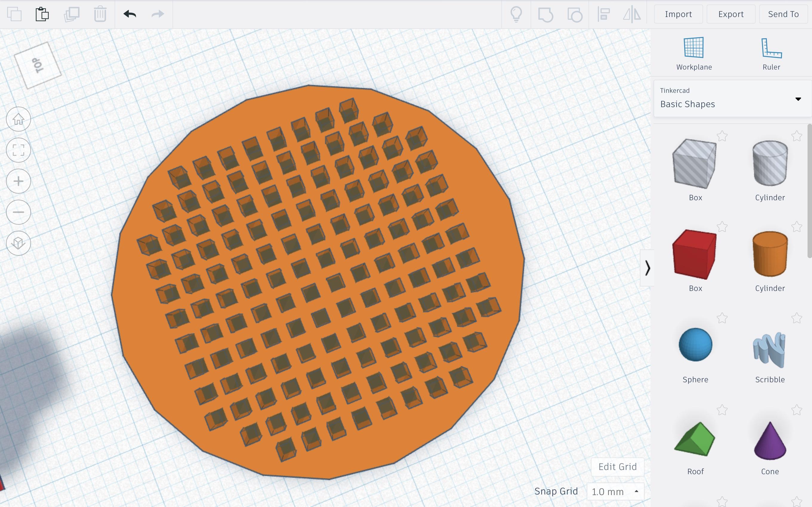812x507 pixels.
Task: Switch to orthographic view cube icon
Action: [19, 243]
